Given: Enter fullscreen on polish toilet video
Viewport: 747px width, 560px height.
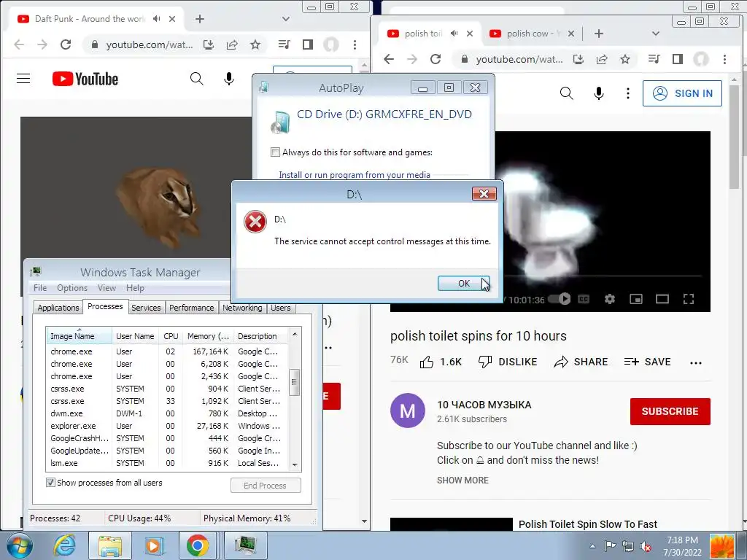Looking at the screenshot, I should coord(689,299).
